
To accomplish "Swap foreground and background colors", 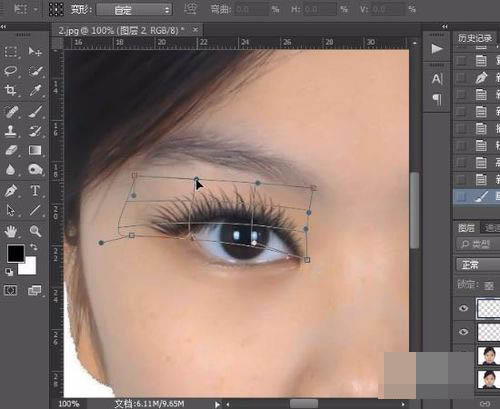I will pyautogui.click(x=34, y=247).
